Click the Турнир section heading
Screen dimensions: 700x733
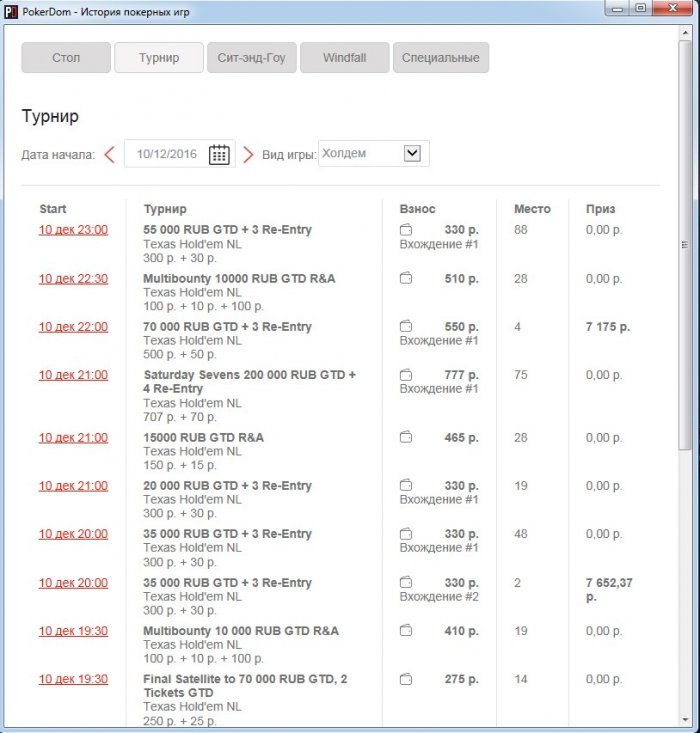(50, 116)
